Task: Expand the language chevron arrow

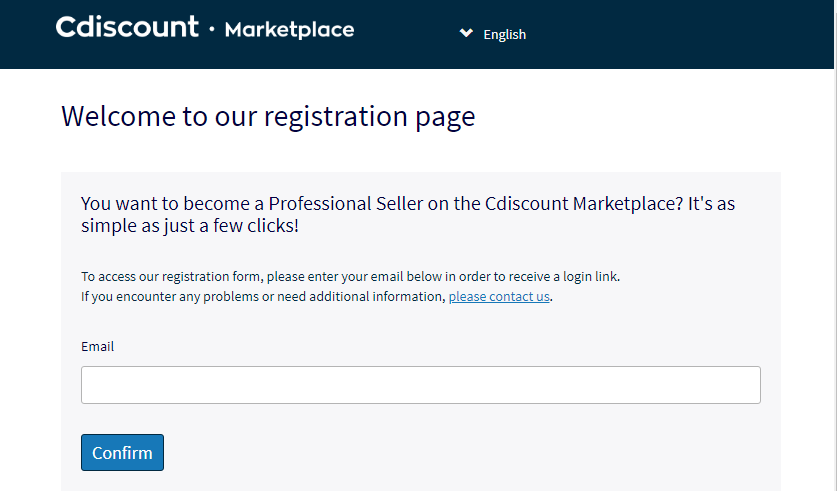Action: pos(466,33)
